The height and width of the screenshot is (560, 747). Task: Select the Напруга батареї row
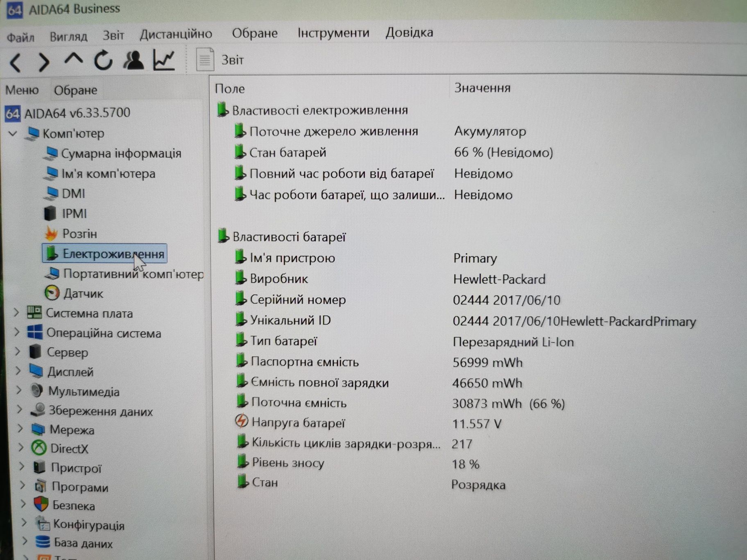(x=368, y=423)
